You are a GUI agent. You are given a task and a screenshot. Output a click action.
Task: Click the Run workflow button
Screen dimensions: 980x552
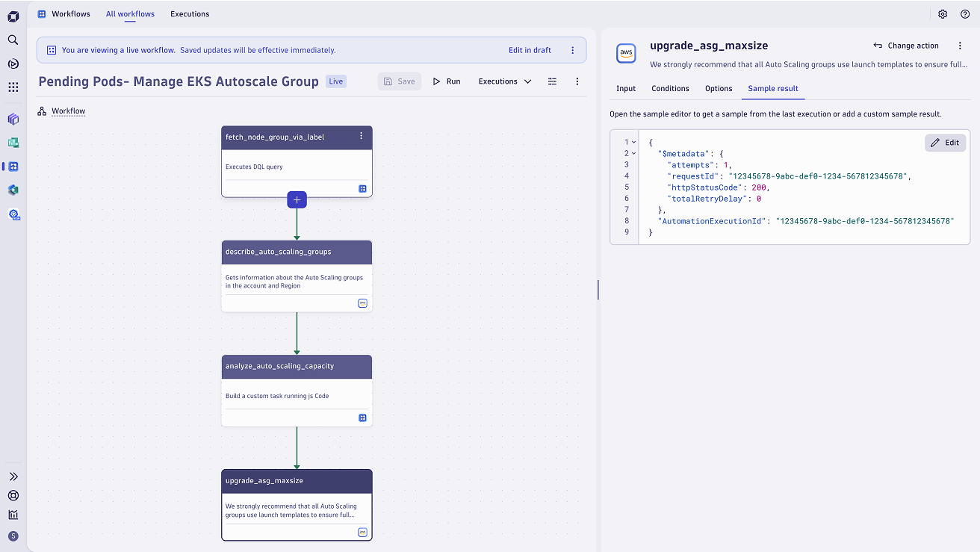(447, 81)
